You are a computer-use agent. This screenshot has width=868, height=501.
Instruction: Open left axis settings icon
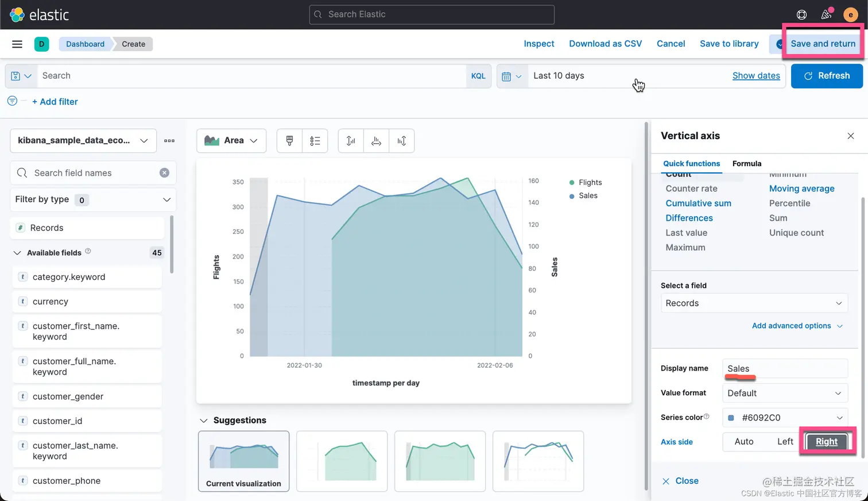[351, 141]
